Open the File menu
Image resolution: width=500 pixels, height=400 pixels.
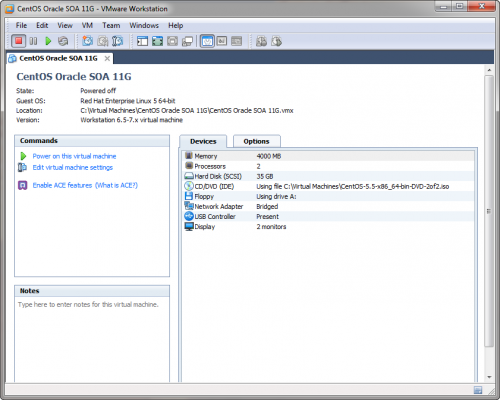pyautogui.click(x=21, y=25)
